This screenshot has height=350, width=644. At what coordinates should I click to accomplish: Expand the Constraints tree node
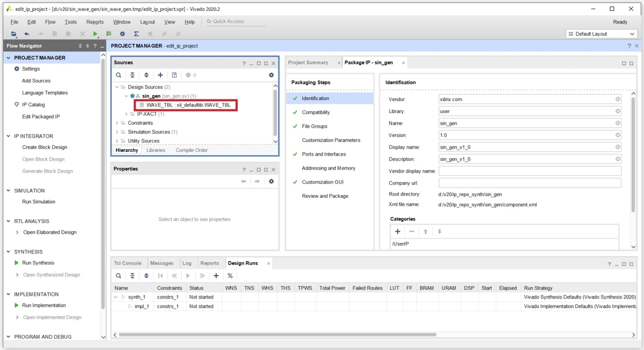tap(117, 123)
